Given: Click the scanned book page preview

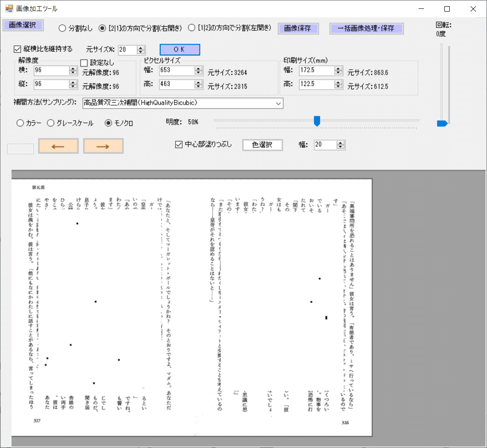Looking at the screenshot, I should coord(192,307).
